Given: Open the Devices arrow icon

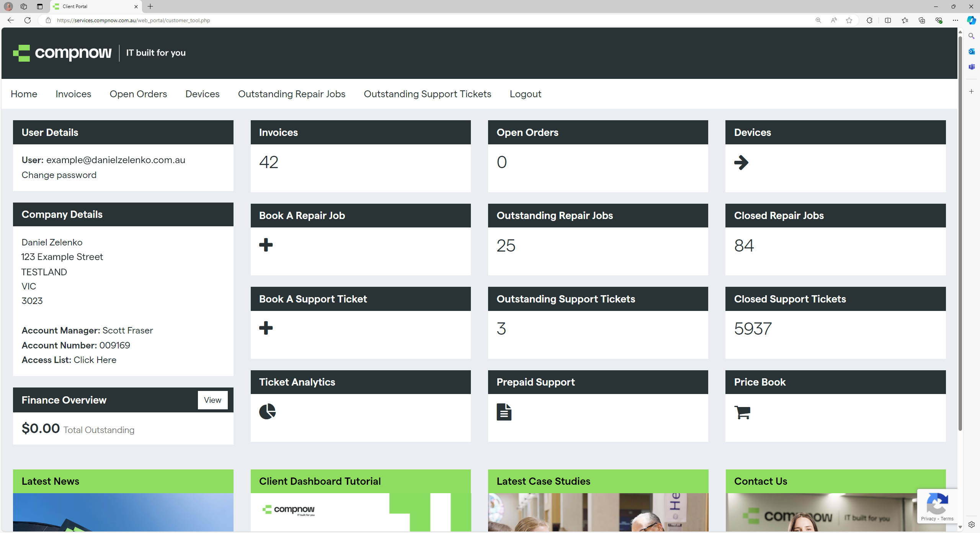Looking at the screenshot, I should click(741, 162).
